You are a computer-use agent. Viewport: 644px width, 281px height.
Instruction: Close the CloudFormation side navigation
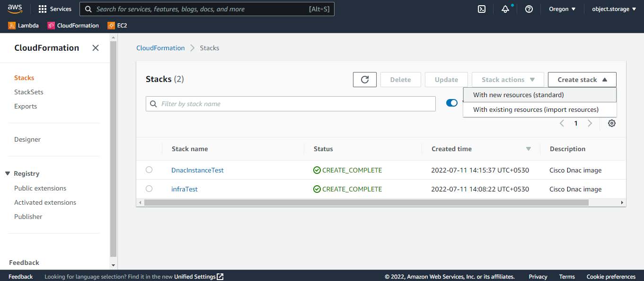click(96, 48)
